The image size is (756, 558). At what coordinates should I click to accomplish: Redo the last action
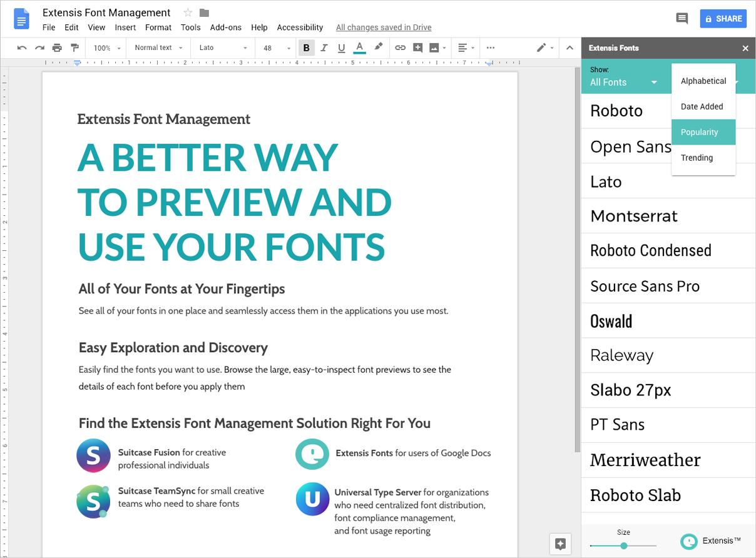point(39,48)
